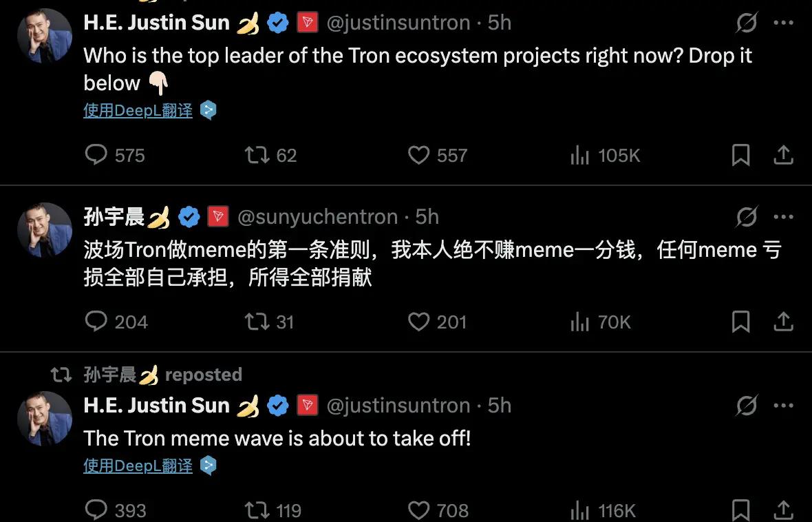This screenshot has height=522, width=812.
Task: Open more options on @sunyuchentron tweet
Action: coord(784,217)
